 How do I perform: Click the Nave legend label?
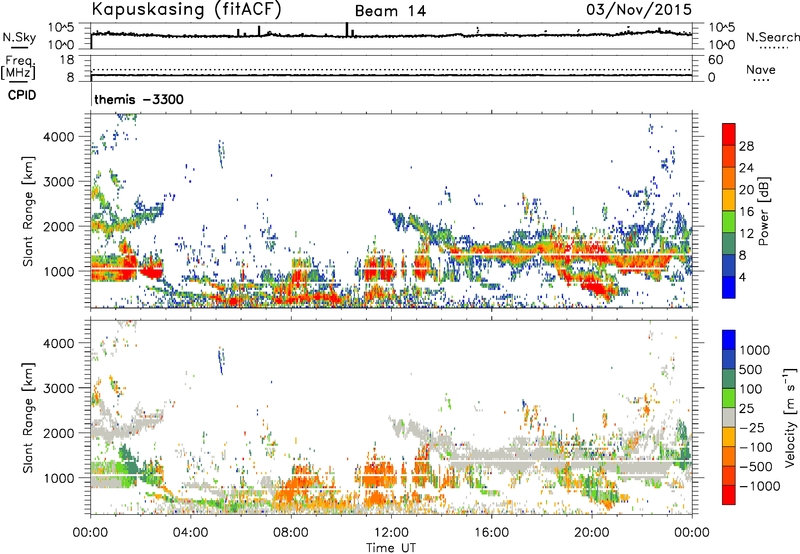pyautogui.click(x=761, y=69)
